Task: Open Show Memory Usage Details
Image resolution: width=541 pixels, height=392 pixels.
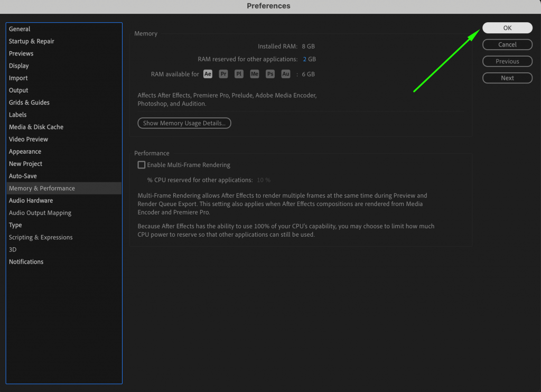Action: tap(184, 123)
